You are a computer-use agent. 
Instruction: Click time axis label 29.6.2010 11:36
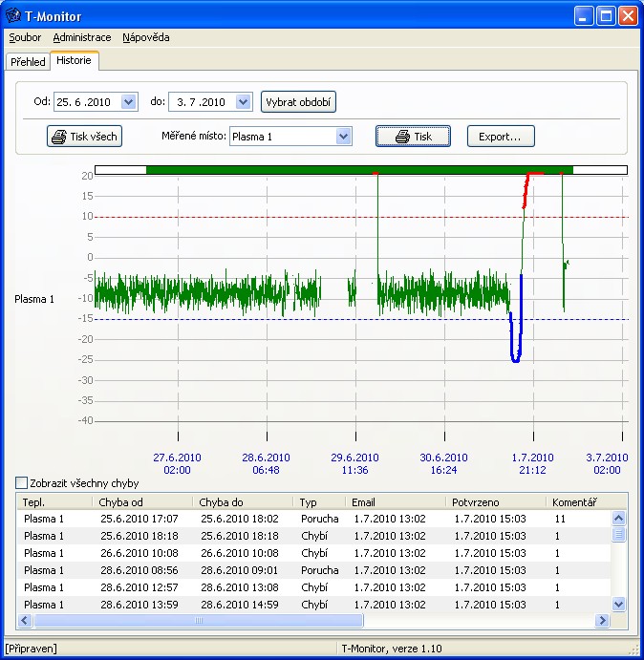[354, 463]
